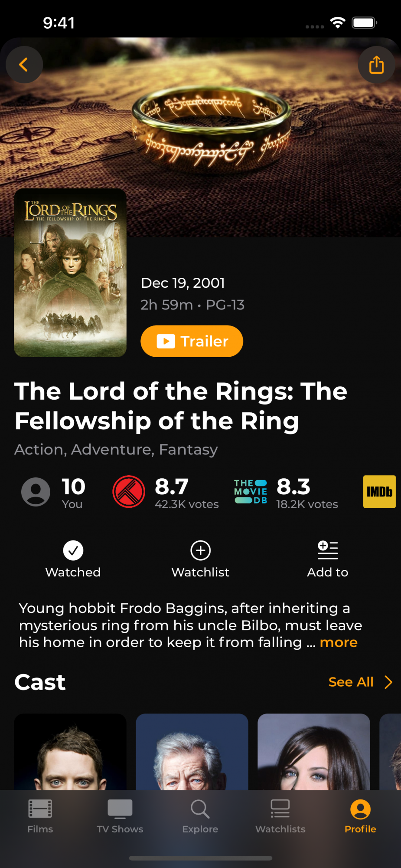This screenshot has width=401, height=868.
Task: Toggle the Watchlist plus button
Action: (x=201, y=550)
